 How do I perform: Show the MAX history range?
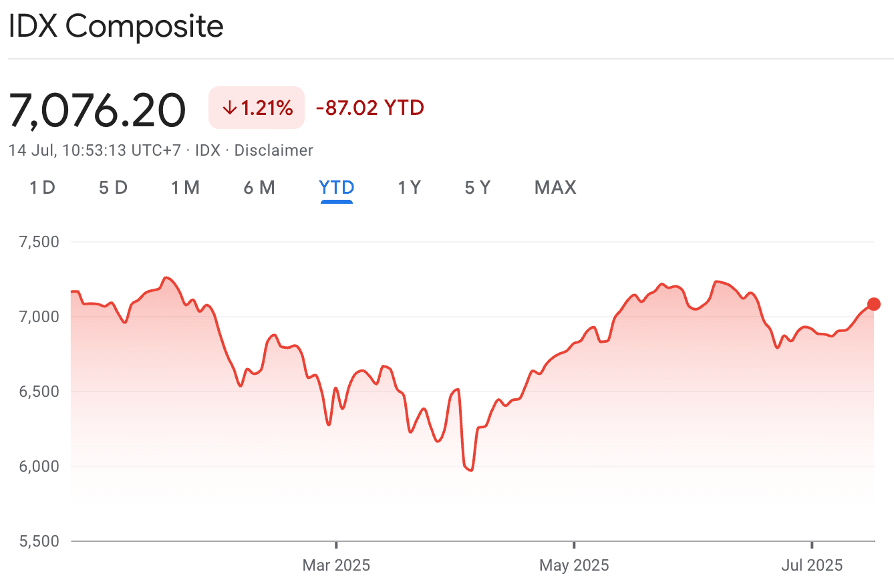tap(555, 188)
